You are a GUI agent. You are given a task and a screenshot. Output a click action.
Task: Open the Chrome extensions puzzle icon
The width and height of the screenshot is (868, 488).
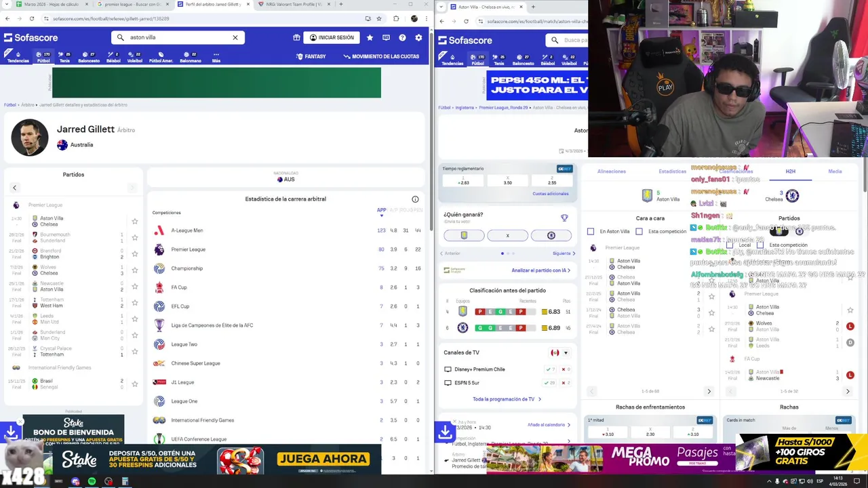tap(397, 18)
